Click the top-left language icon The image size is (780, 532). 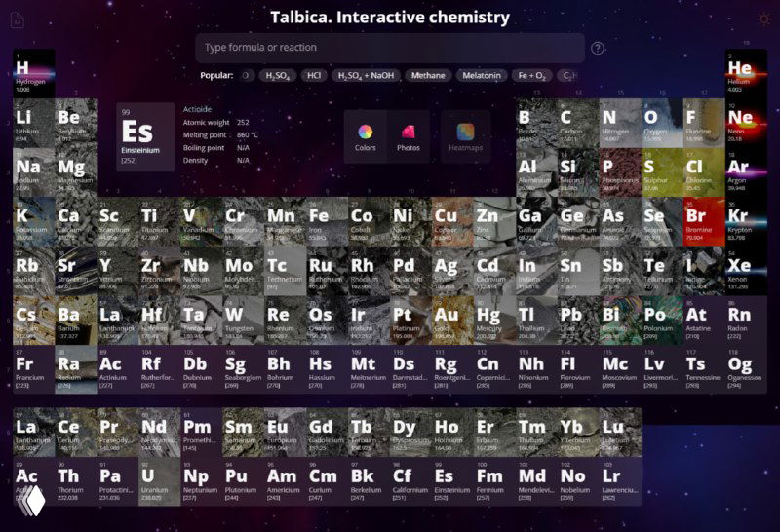tap(17, 19)
